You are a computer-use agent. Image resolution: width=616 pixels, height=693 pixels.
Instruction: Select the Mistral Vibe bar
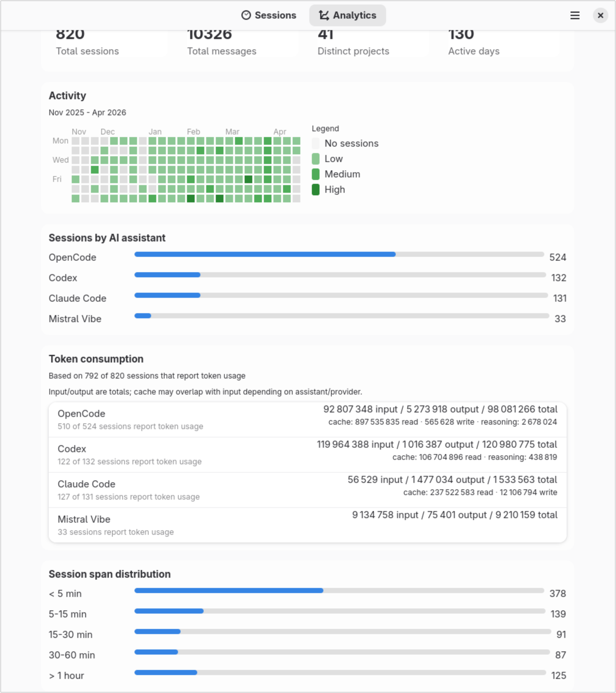tap(142, 316)
